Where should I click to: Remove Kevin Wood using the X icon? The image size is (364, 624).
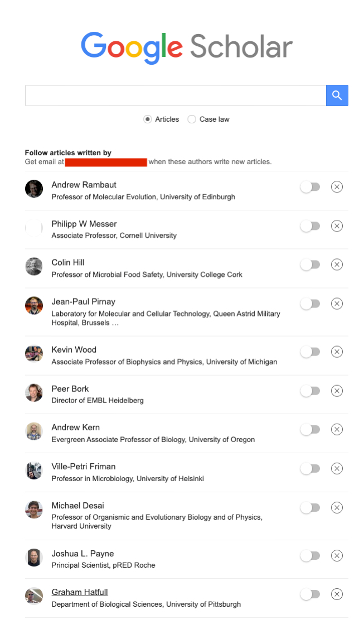coord(337,352)
